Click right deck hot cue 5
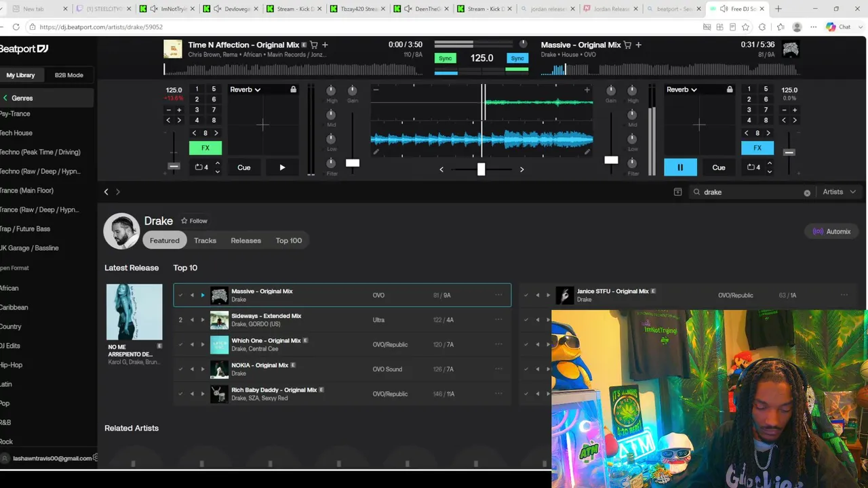 pyautogui.click(x=766, y=89)
